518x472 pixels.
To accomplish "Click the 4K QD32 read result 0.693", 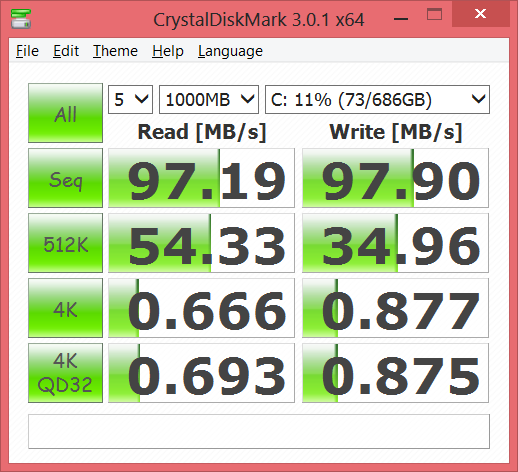I will point(201,373).
